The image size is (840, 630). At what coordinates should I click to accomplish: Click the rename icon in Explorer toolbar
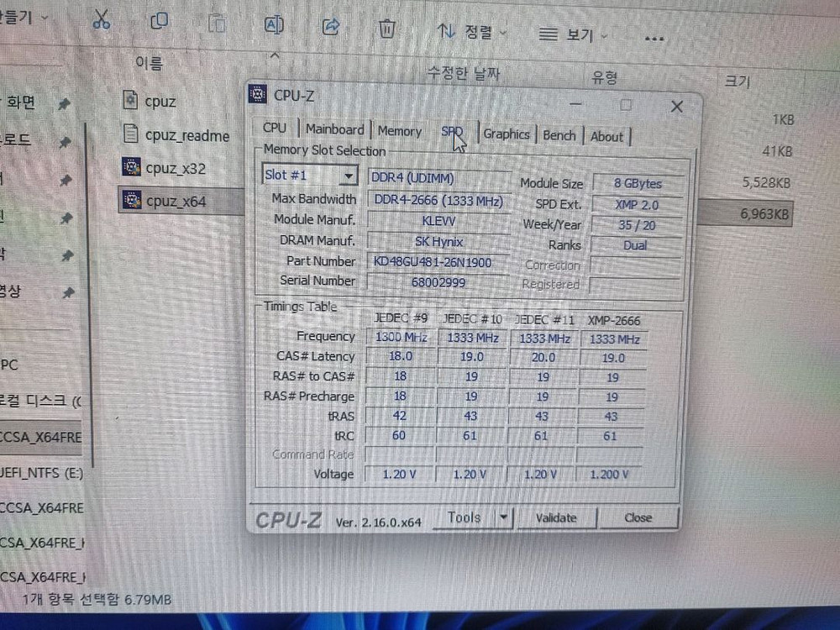coord(274,25)
